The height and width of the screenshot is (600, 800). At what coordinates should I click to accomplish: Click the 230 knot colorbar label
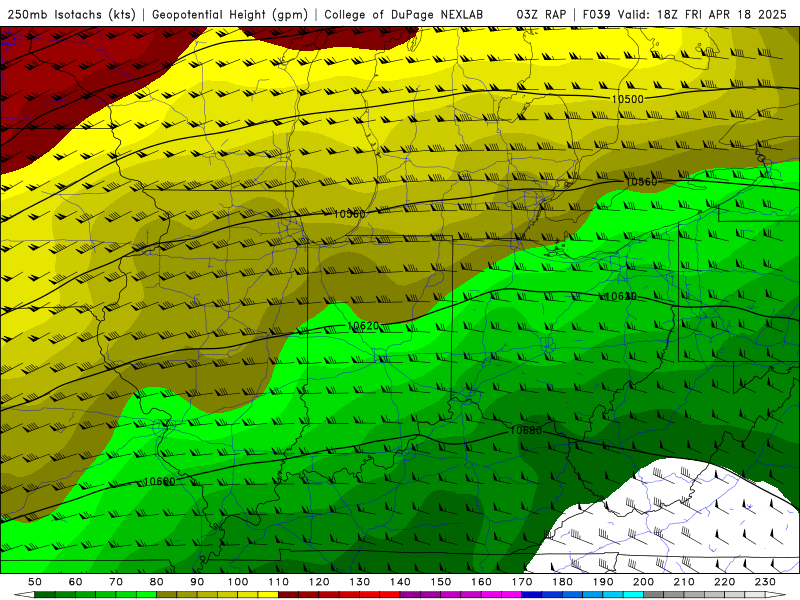pyautogui.click(x=765, y=582)
